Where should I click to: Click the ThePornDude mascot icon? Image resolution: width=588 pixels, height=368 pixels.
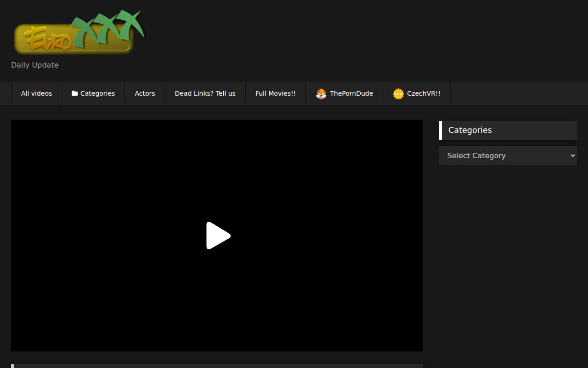point(321,93)
